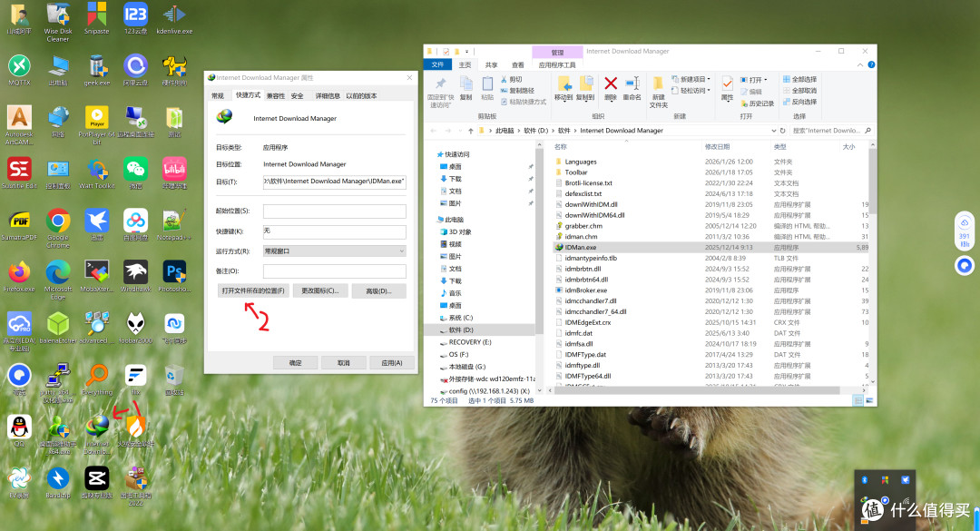Open the quick access toolbar customize arrow

pyautogui.click(x=466, y=52)
